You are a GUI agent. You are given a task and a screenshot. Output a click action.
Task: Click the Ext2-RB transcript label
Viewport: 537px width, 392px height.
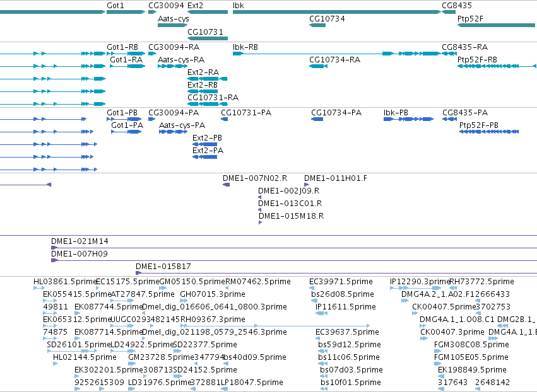pos(203,85)
